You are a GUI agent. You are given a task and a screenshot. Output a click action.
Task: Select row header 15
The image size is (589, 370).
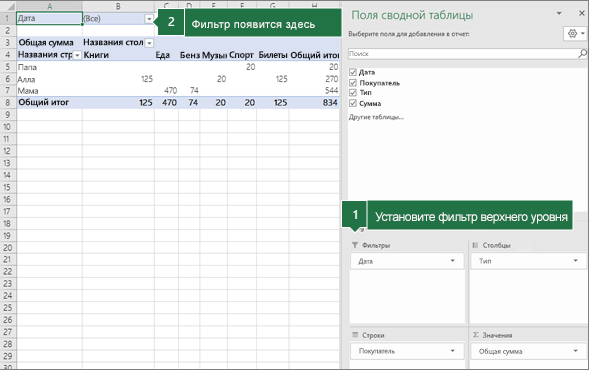(x=8, y=187)
